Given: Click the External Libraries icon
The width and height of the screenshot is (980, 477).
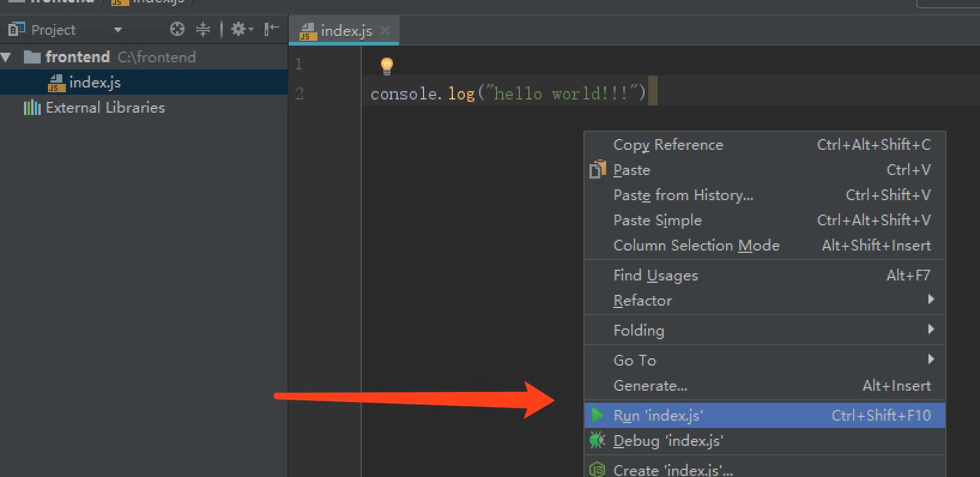Looking at the screenshot, I should [32, 108].
